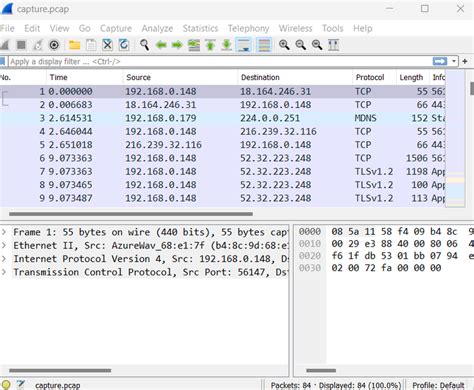The width and height of the screenshot is (474, 390).
Task: Go back to previous packet arrow
Action: [x=161, y=45]
